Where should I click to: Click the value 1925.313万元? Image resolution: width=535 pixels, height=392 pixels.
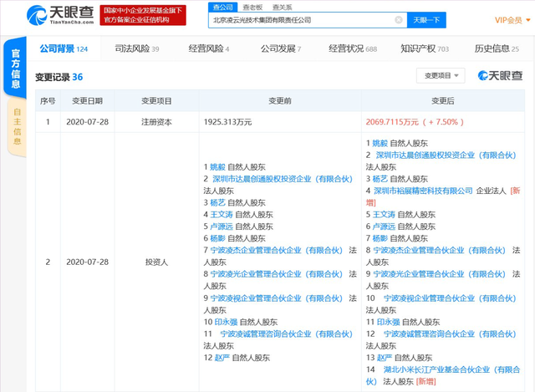(x=227, y=122)
